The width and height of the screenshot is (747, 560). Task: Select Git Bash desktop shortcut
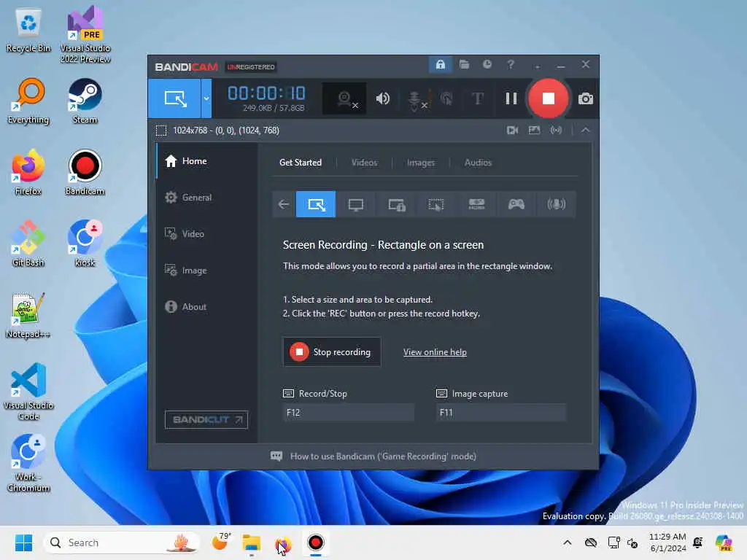(28, 244)
